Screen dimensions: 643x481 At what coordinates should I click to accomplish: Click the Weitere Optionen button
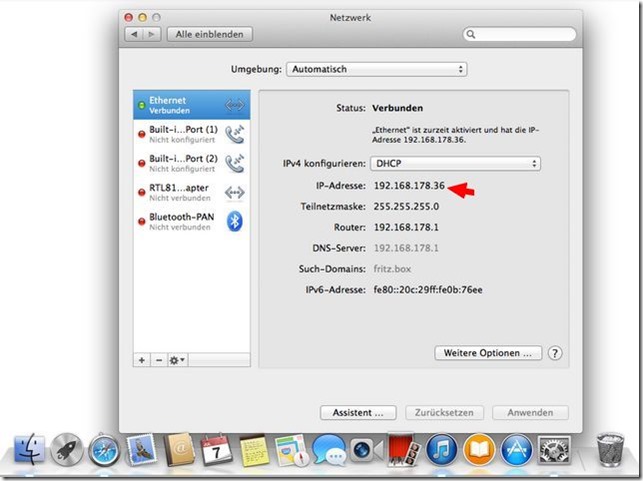point(488,353)
